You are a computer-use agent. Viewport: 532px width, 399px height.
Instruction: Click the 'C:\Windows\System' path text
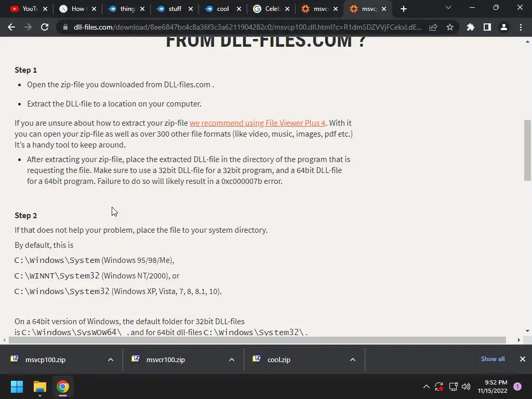(57, 260)
